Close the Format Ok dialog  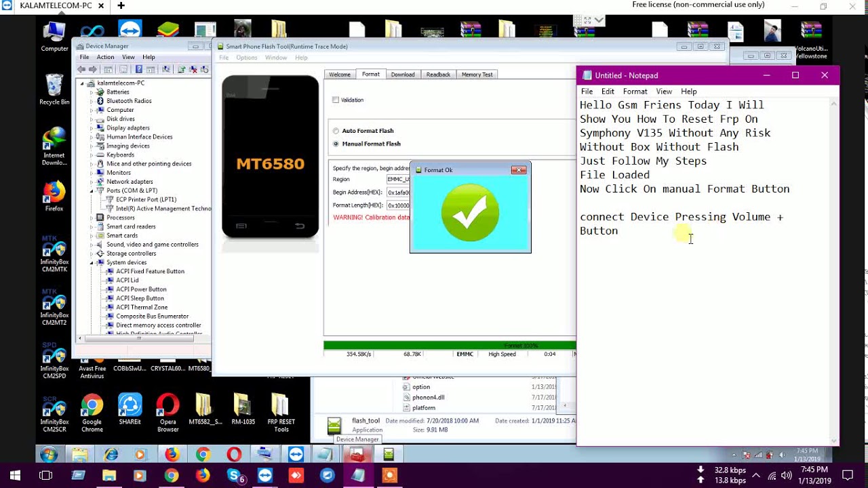pos(519,170)
